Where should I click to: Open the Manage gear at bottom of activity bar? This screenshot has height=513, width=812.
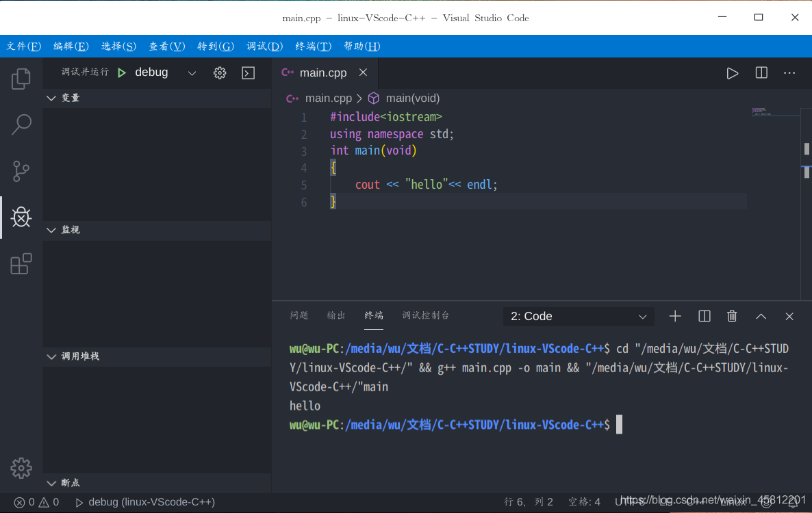21,468
